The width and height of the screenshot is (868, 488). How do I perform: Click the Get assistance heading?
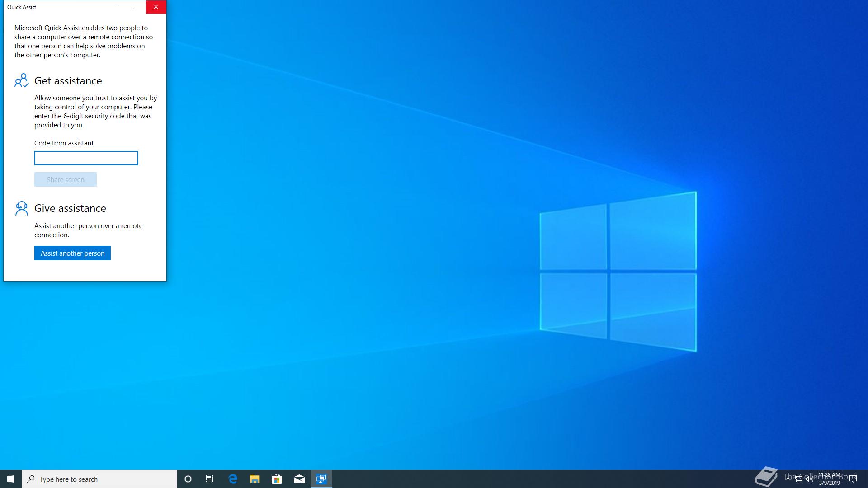pyautogui.click(x=68, y=81)
